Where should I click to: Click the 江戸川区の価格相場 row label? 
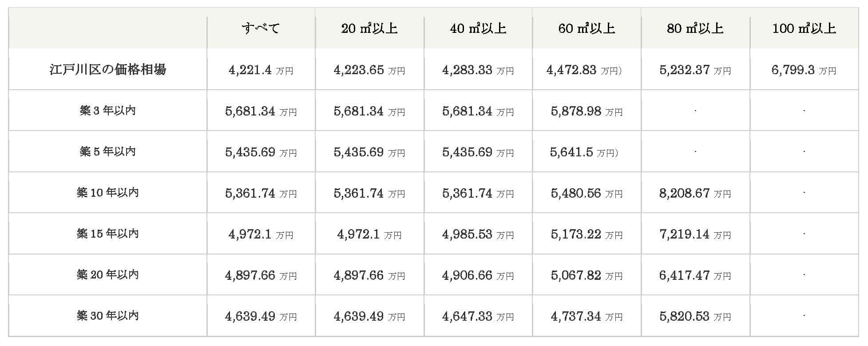(108, 69)
